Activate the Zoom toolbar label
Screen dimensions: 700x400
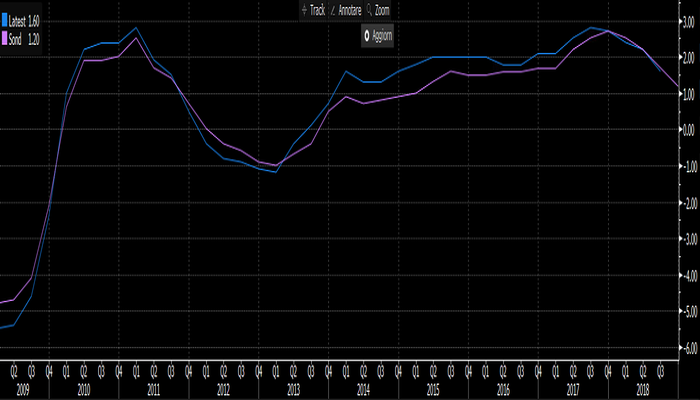point(382,9)
